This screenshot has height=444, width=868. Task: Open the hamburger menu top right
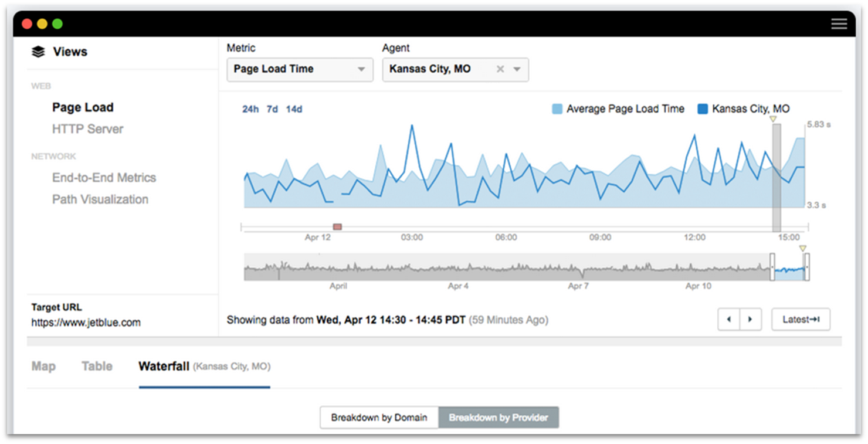click(839, 23)
